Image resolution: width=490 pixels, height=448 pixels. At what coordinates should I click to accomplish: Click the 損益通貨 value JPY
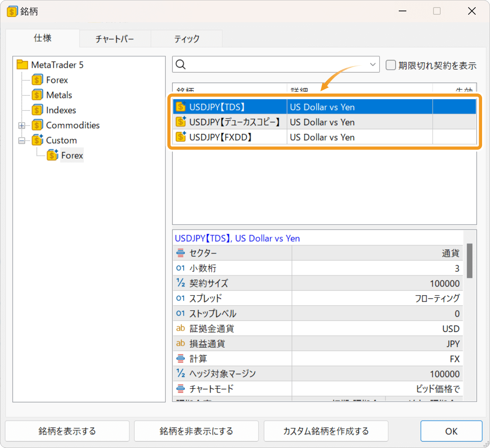coord(453,344)
